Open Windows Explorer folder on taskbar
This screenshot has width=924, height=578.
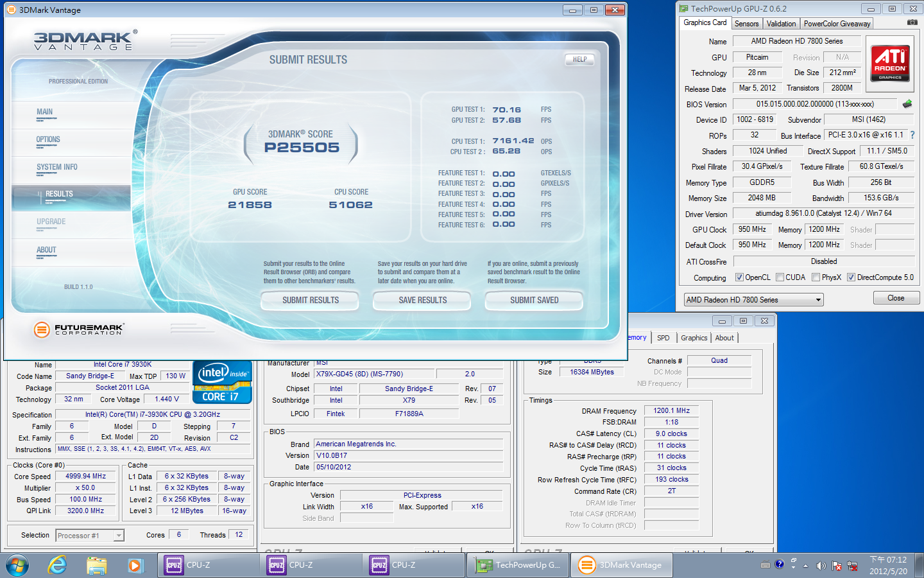96,565
